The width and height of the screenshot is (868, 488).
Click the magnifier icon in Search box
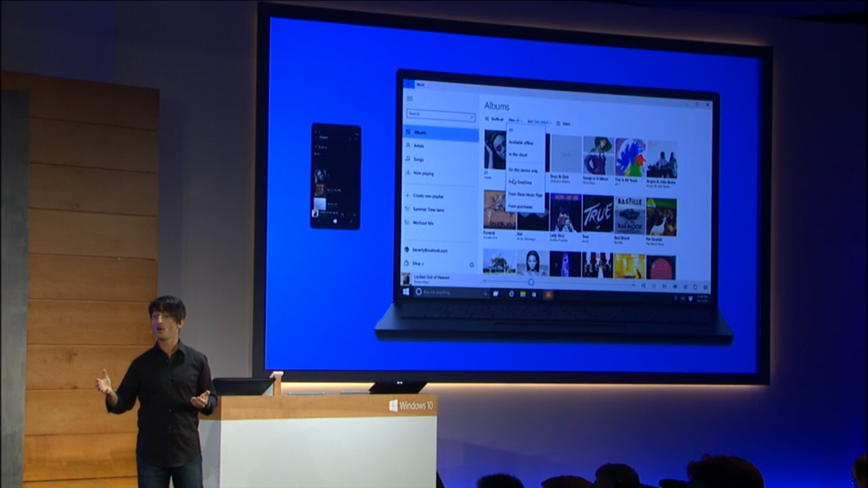471,118
